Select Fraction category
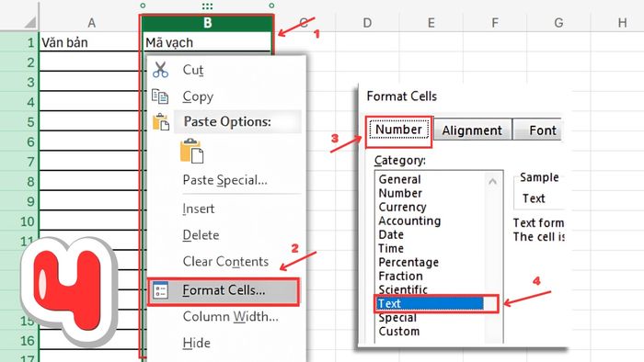The width and height of the screenshot is (644, 362). pyautogui.click(x=400, y=276)
